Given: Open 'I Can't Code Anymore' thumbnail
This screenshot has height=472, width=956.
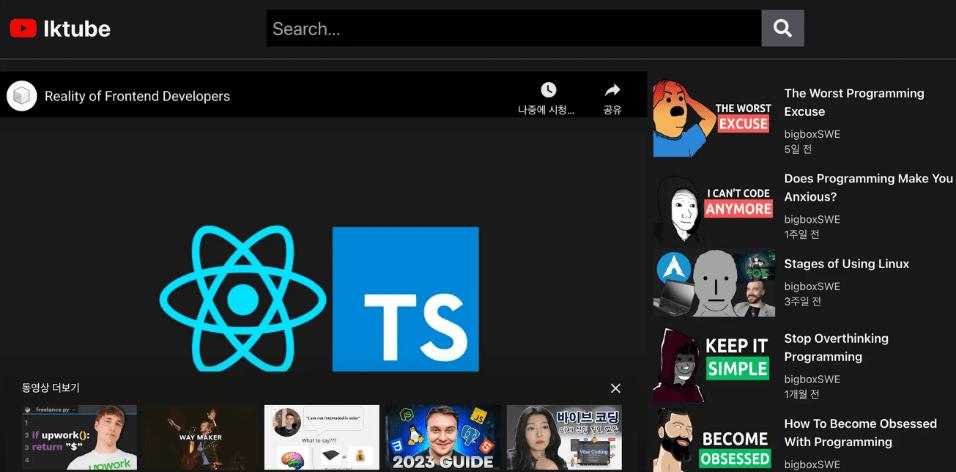Looking at the screenshot, I should (x=714, y=208).
